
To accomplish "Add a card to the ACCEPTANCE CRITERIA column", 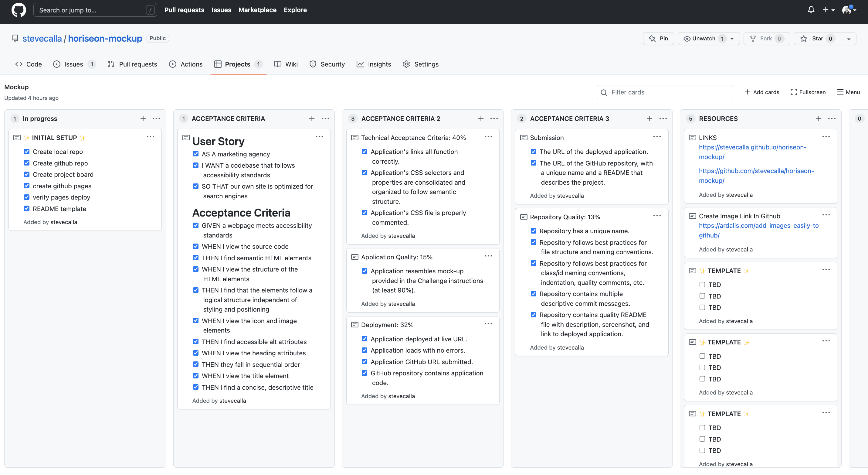I will [x=312, y=119].
